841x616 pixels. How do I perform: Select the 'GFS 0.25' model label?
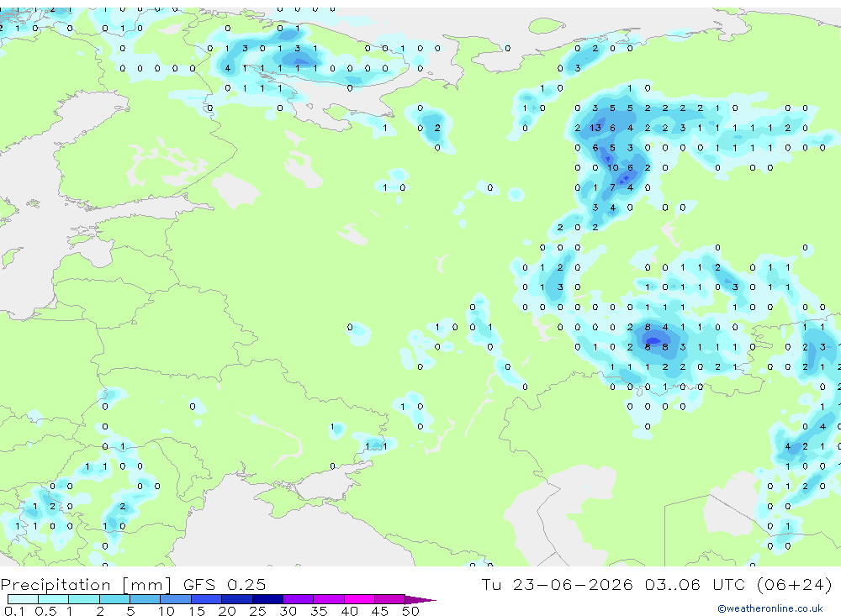point(225,584)
